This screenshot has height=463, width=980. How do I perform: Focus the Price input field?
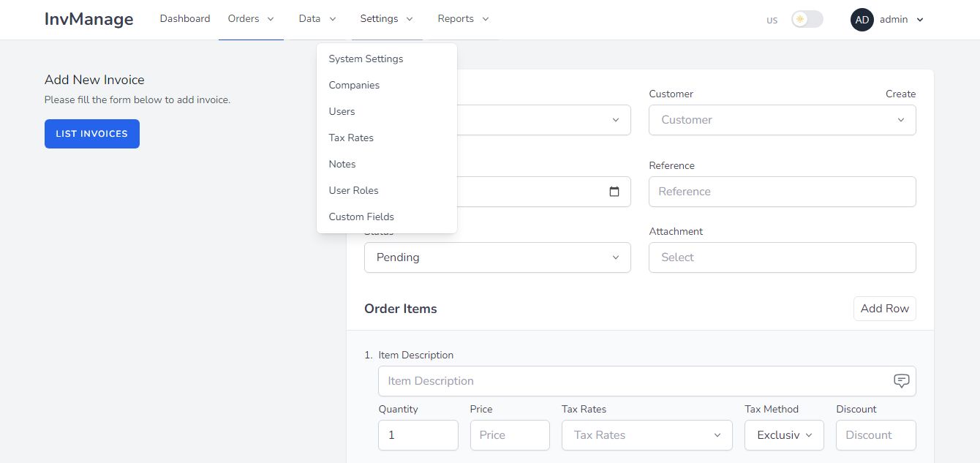pos(510,435)
